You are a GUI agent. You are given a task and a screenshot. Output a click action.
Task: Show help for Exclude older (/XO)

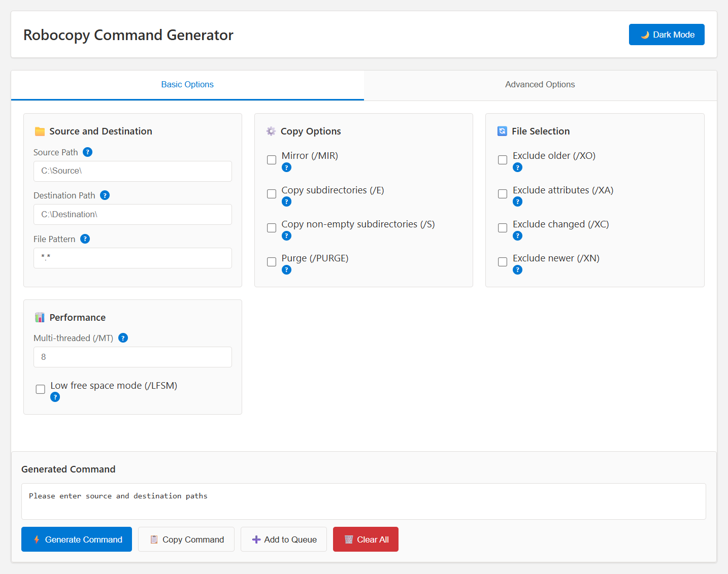517,167
